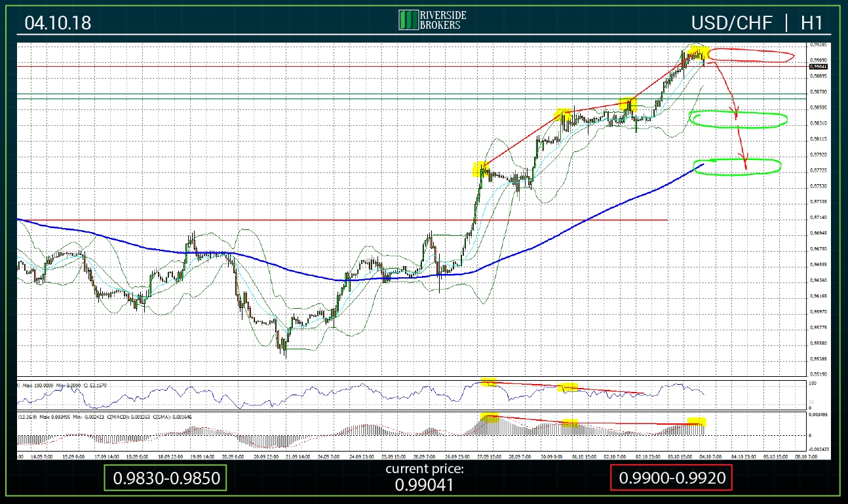Select the "current price:" caption

point(424,469)
